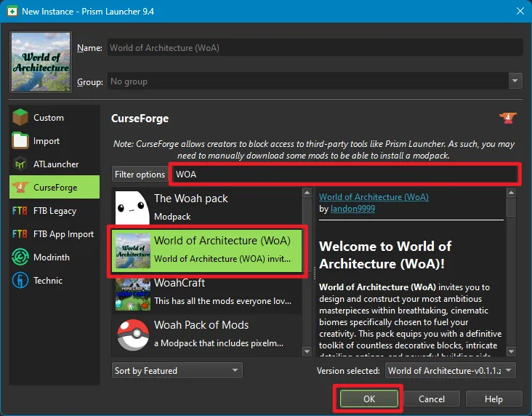Click The Woah pack ghost icon

132,207
